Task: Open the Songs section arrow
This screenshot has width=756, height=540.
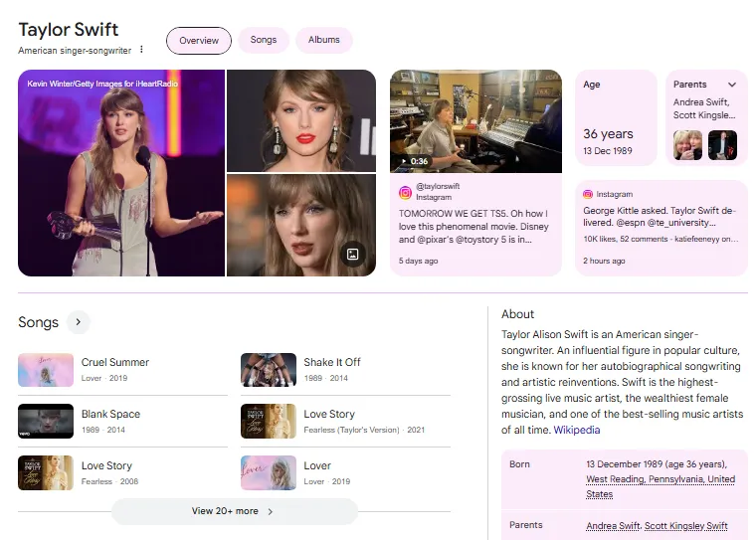Action: coord(79,322)
